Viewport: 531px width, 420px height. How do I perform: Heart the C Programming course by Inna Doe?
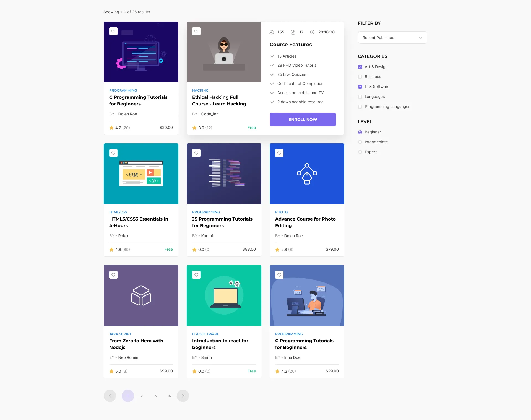[279, 275]
